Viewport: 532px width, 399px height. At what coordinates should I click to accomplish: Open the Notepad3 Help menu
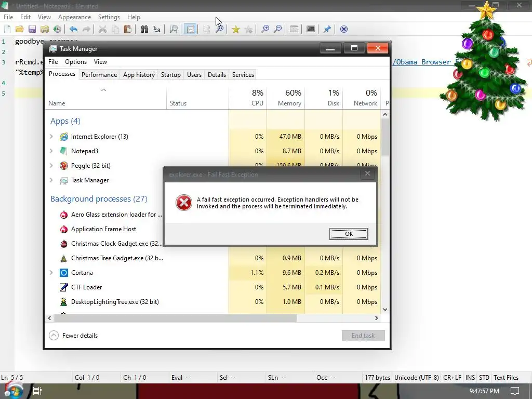(x=134, y=17)
